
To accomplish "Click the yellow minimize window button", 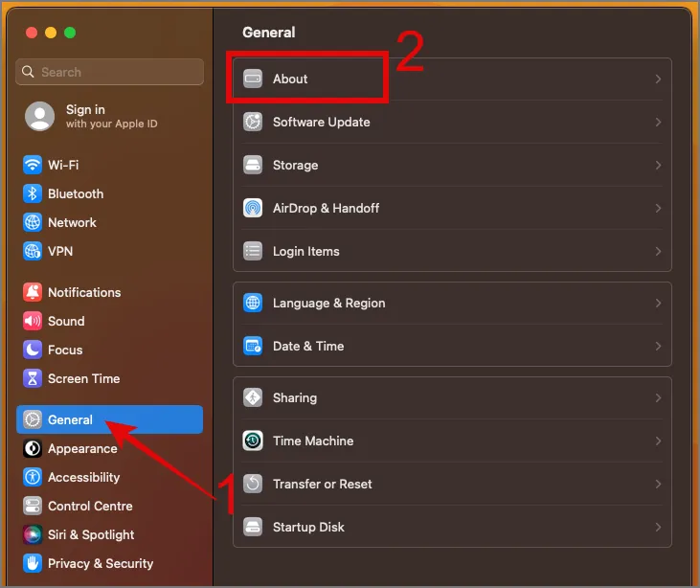I will pyautogui.click(x=51, y=33).
